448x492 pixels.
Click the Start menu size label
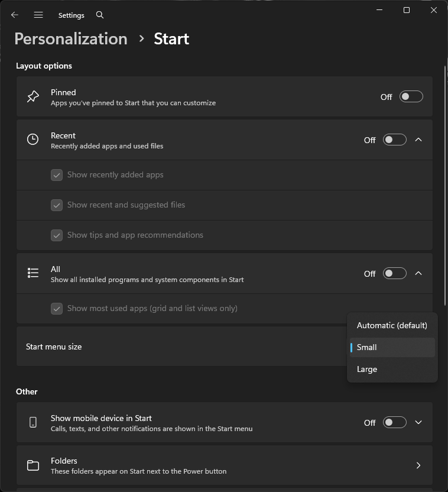(54, 347)
